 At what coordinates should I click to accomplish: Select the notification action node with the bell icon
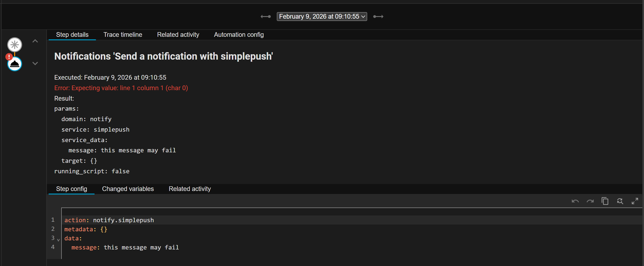[15, 64]
